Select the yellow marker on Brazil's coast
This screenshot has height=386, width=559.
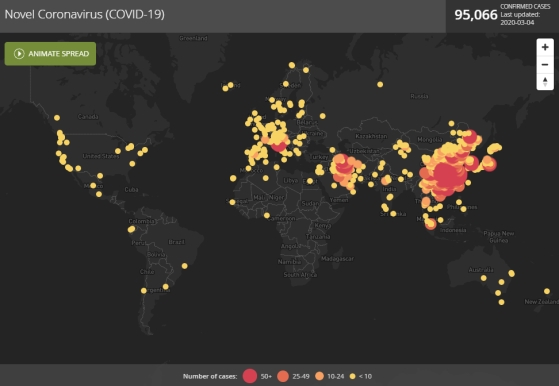point(184,266)
